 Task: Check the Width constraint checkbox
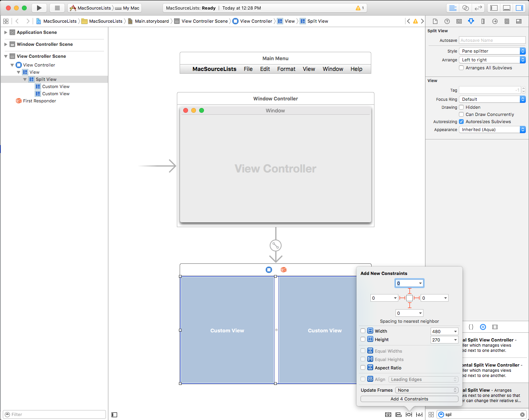click(x=362, y=330)
